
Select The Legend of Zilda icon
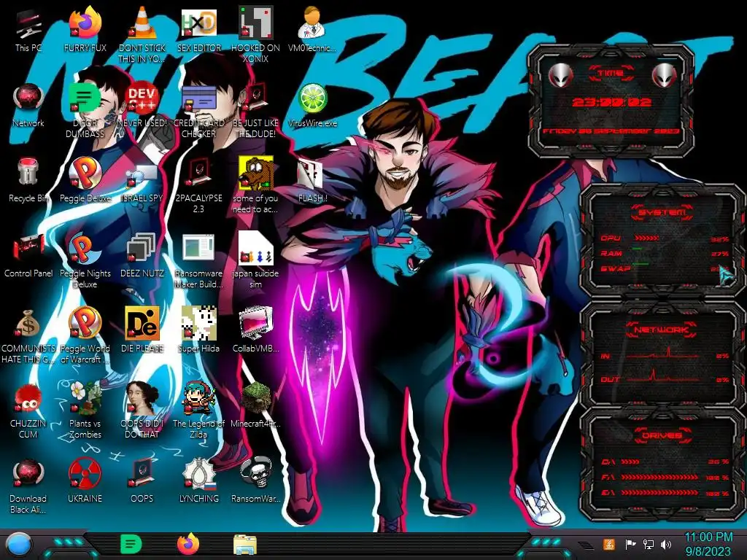[x=198, y=398]
